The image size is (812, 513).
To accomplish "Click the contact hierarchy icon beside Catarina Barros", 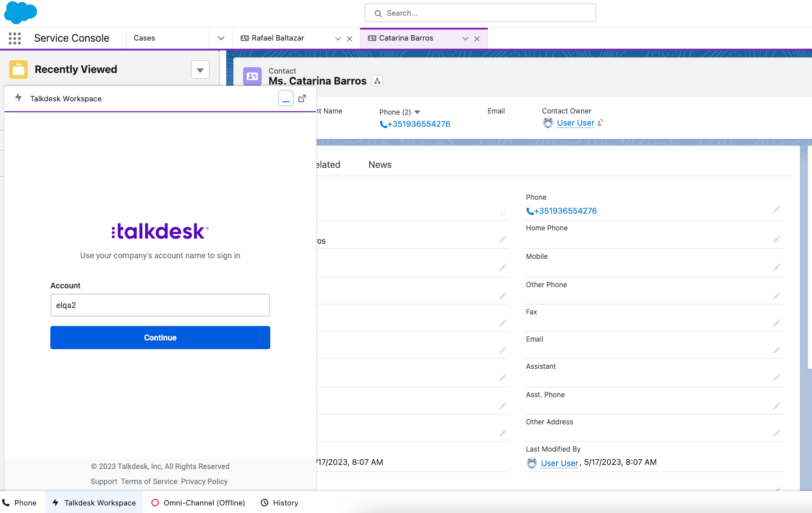I will pos(377,81).
